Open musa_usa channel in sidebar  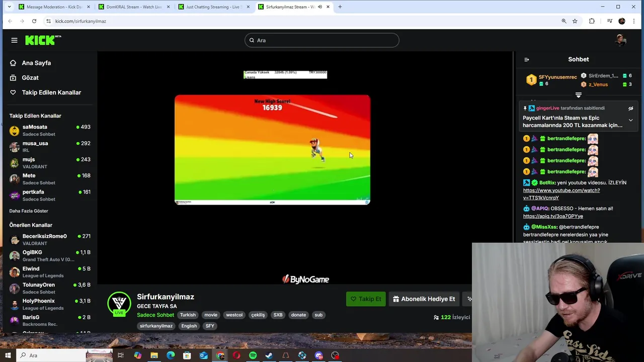tap(49, 146)
